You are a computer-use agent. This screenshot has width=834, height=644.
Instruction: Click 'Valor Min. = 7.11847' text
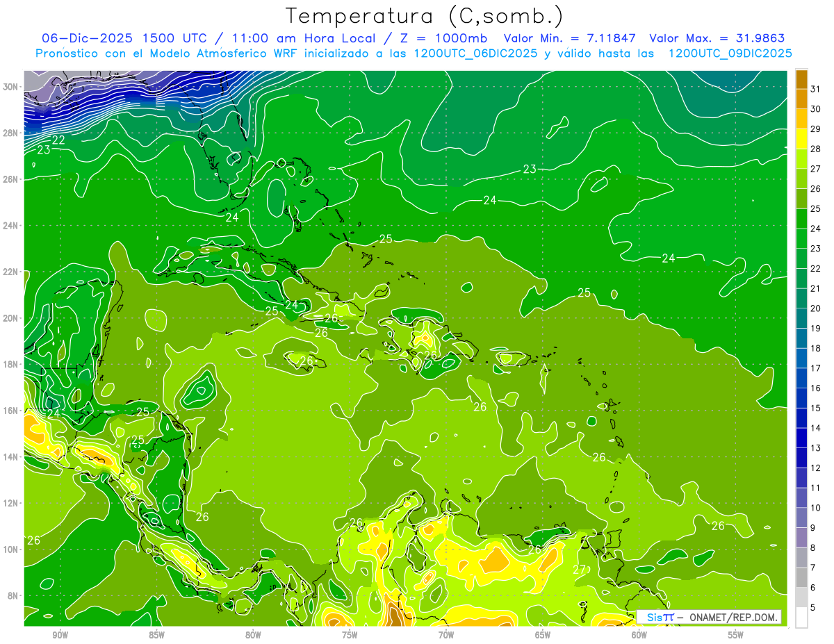(570, 38)
